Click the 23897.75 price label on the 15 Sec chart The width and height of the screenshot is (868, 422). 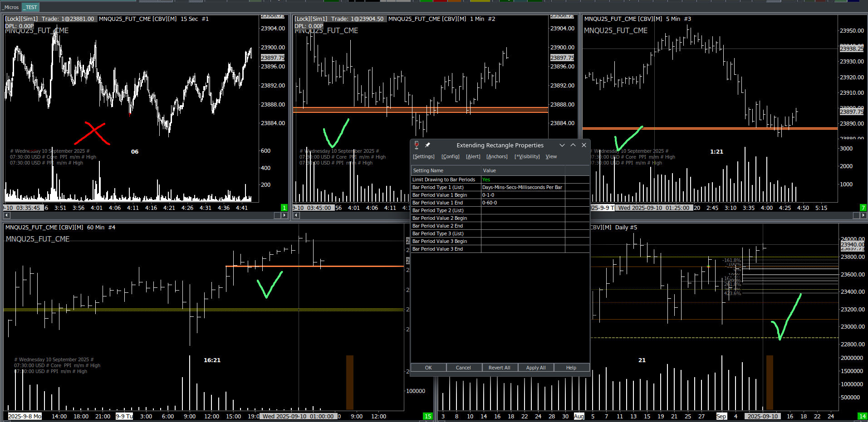[273, 58]
